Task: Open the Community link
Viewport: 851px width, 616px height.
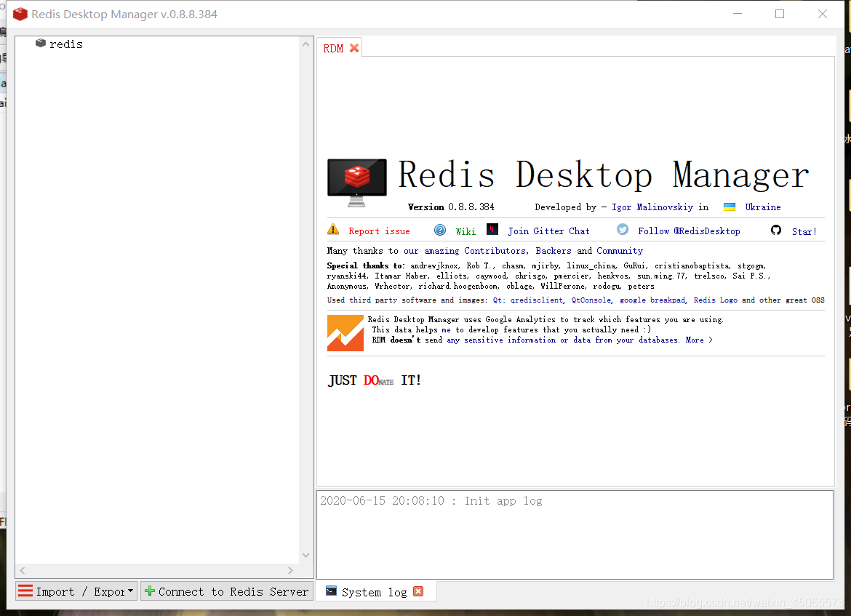Action: click(x=619, y=251)
